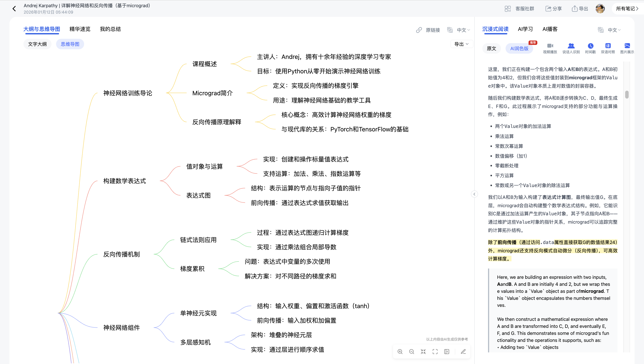The width and height of the screenshot is (644, 364).
Task: Click the header 导出 export label
Action: [583, 9]
